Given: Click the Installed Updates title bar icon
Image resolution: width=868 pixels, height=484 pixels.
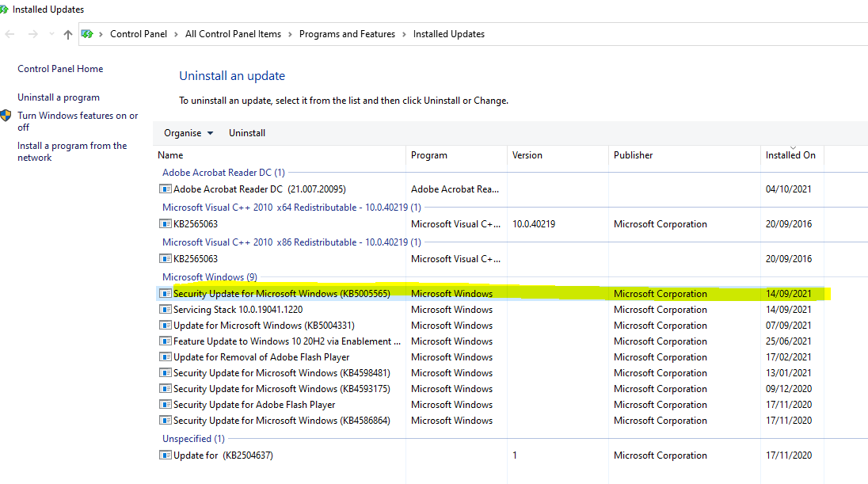Looking at the screenshot, I should tap(4, 10).
